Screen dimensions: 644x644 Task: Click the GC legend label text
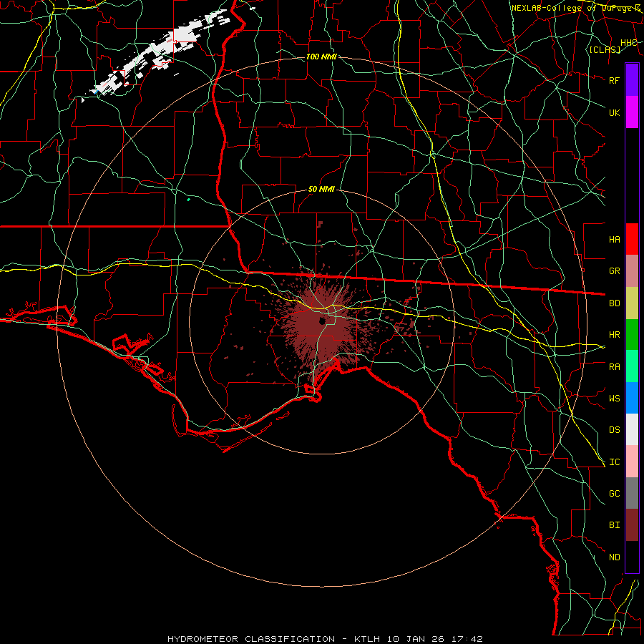point(615,494)
